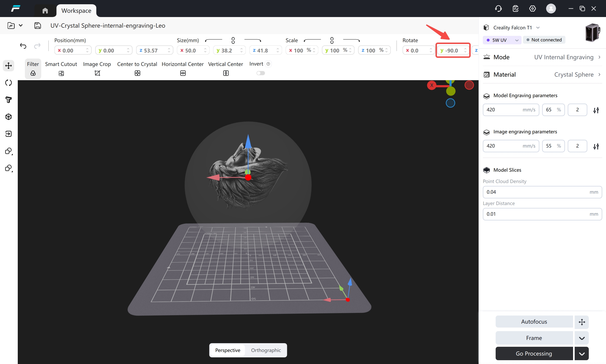Edit the Position z field

click(x=155, y=50)
